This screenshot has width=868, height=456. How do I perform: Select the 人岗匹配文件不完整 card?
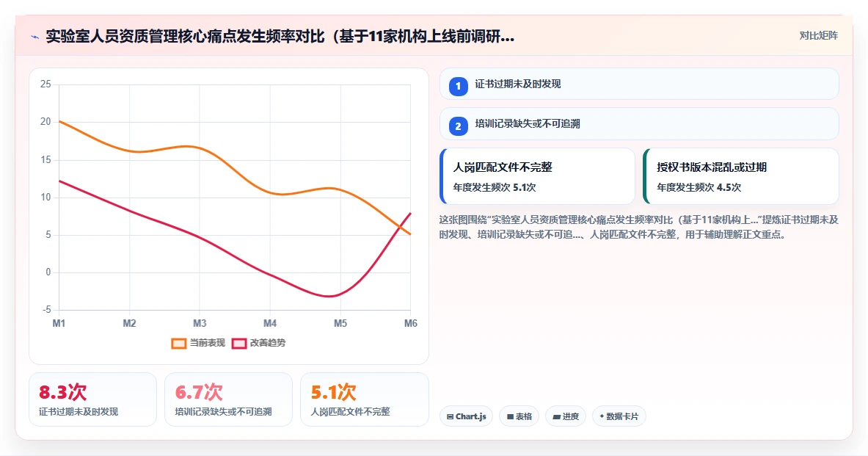pos(537,176)
